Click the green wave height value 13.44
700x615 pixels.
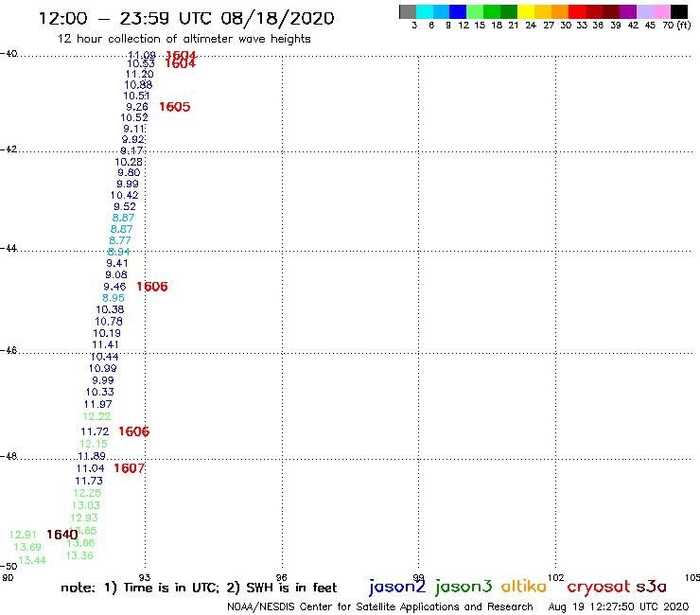click(x=32, y=560)
